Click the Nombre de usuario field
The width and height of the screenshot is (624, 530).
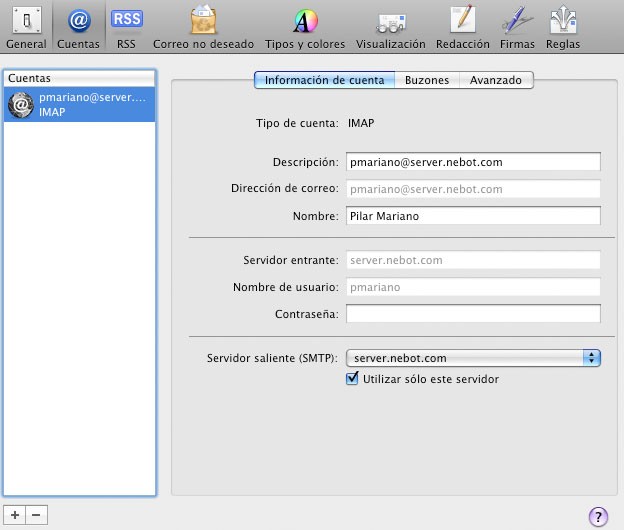pyautogui.click(x=473, y=287)
